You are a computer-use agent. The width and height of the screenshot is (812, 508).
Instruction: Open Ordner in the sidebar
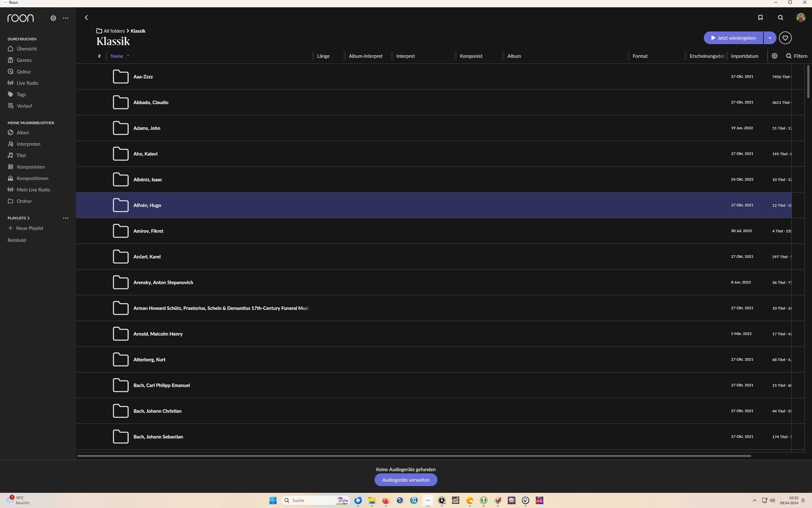20,201
